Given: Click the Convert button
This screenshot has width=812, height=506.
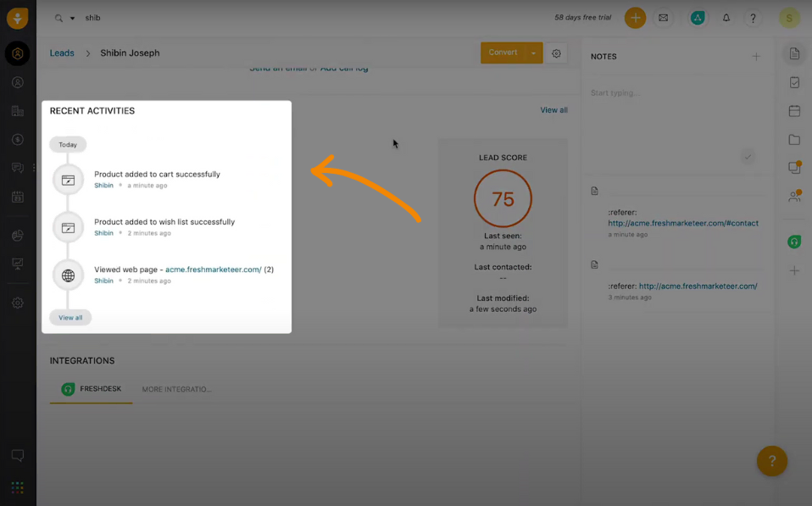Looking at the screenshot, I should tap(503, 53).
